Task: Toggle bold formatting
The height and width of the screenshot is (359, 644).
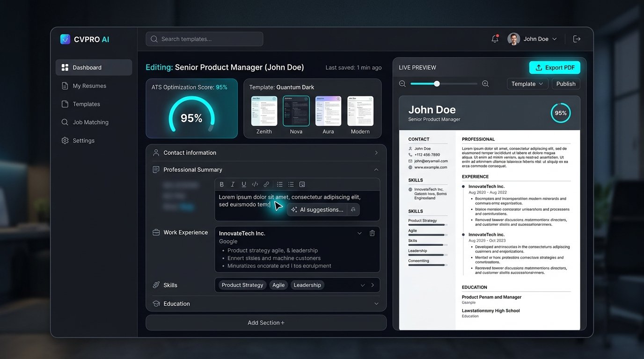Action: point(222,184)
